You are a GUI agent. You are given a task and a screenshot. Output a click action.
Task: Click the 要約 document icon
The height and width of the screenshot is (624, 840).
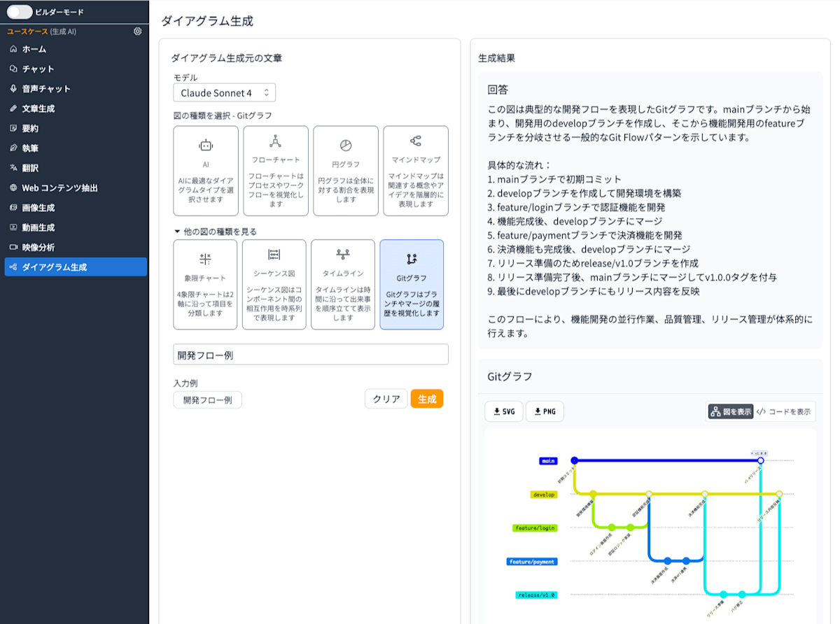click(x=13, y=128)
